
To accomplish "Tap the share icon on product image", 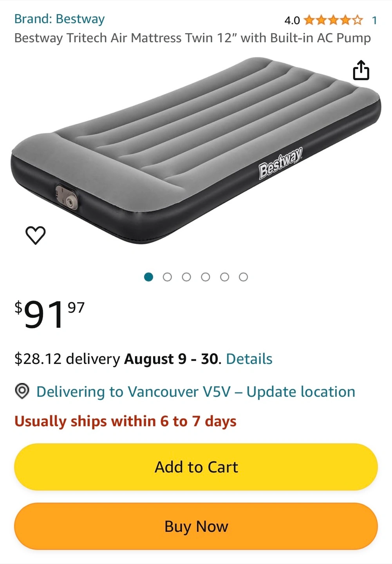I will click(x=361, y=70).
